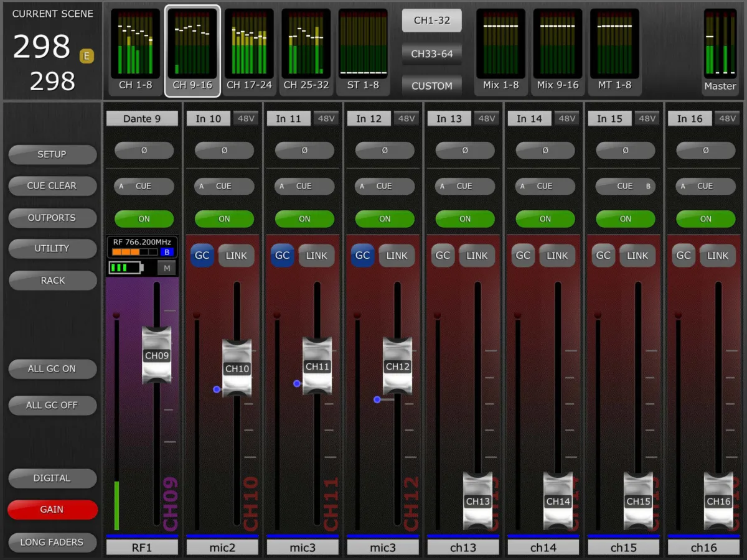Toggle 48V phantom power on In 10
This screenshot has height=560, width=747.
(x=245, y=118)
